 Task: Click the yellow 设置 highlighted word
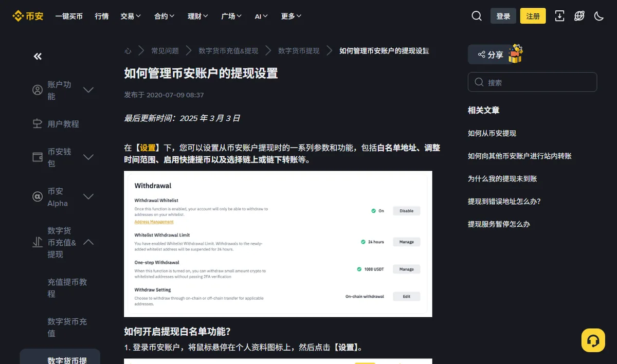tap(148, 148)
